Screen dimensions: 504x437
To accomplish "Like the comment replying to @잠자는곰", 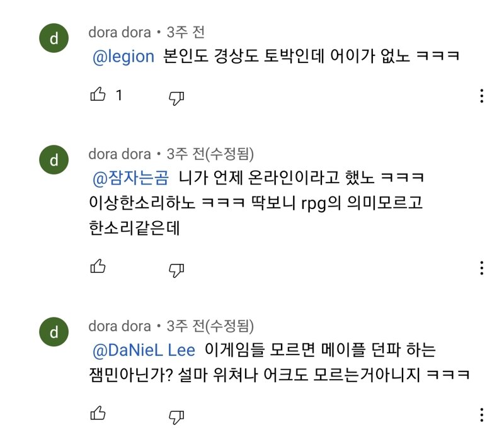I will click(98, 267).
